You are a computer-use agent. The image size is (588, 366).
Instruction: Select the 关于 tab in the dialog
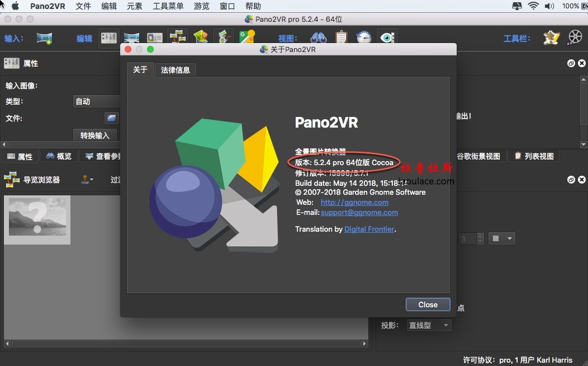140,69
